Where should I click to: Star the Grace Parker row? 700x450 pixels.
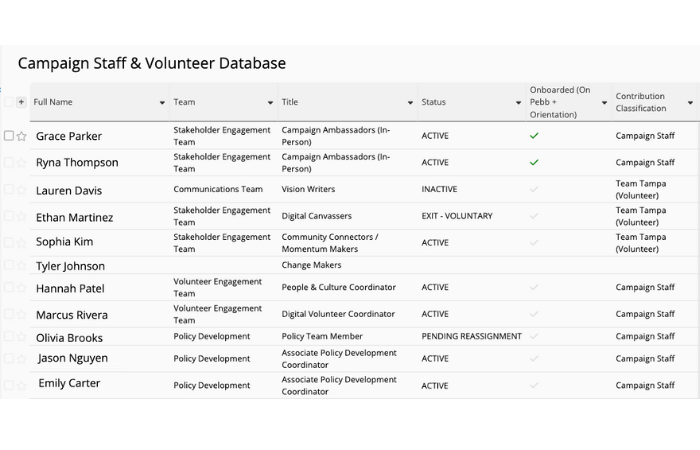tap(21, 136)
